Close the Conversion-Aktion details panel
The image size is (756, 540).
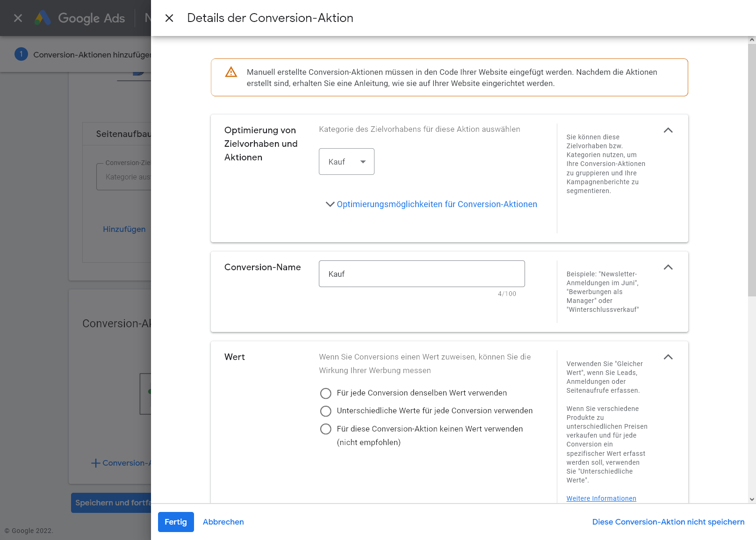pyautogui.click(x=169, y=18)
